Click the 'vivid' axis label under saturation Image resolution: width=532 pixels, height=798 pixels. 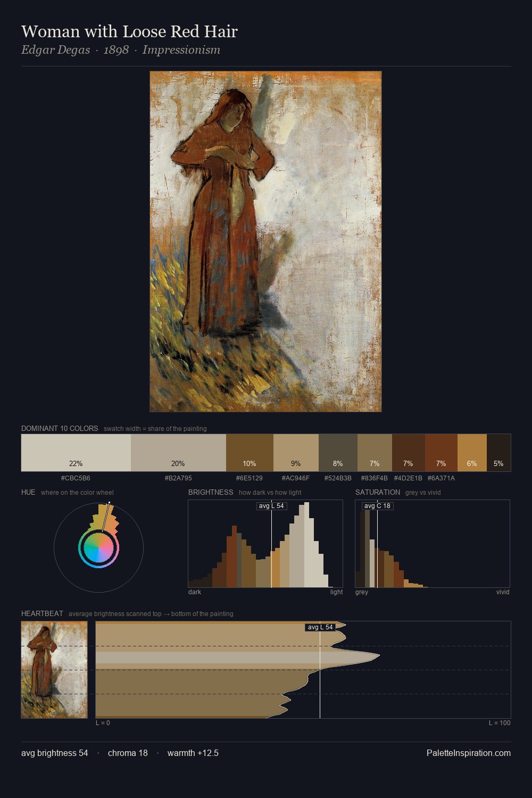503,592
